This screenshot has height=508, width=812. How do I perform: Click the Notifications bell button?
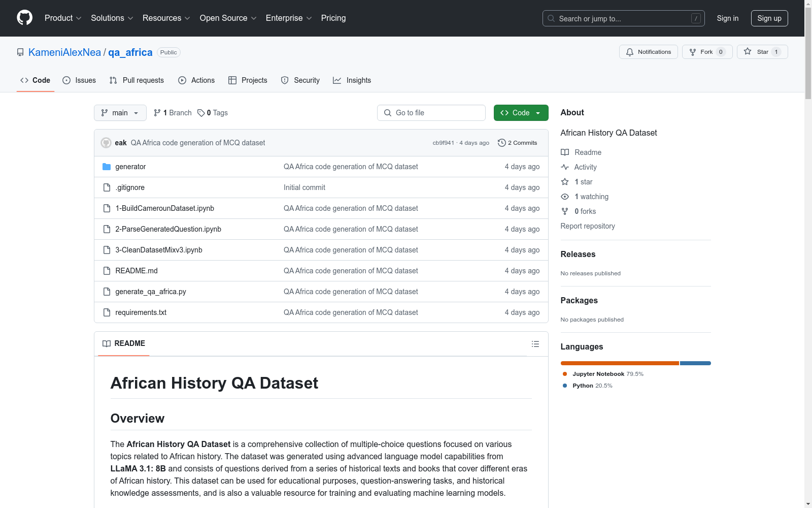click(x=648, y=52)
